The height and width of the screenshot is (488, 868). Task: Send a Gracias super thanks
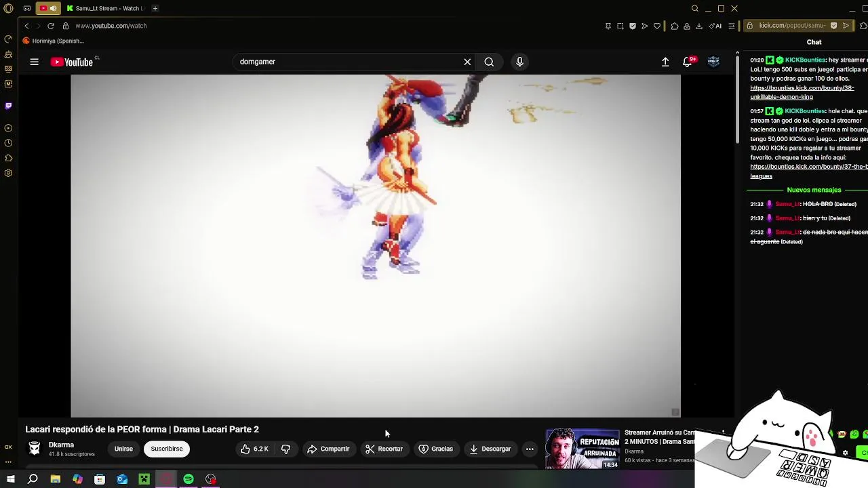(x=435, y=449)
